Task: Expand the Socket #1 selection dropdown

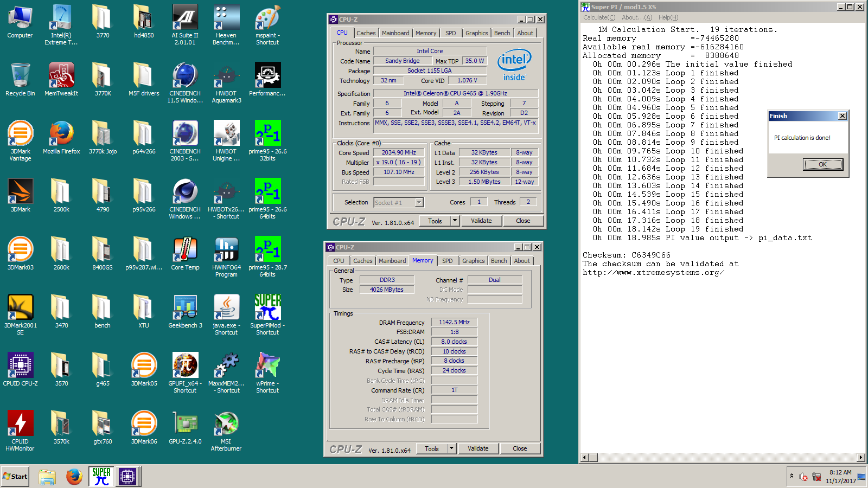Action: coord(419,202)
